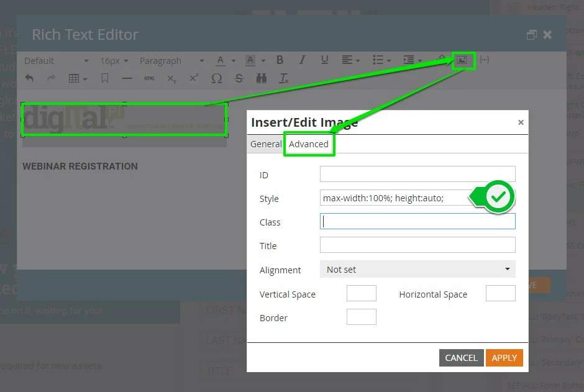Toggle bold formatting in the editor toolbar
Screen dimensions: 584x392
click(x=280, y=60)
